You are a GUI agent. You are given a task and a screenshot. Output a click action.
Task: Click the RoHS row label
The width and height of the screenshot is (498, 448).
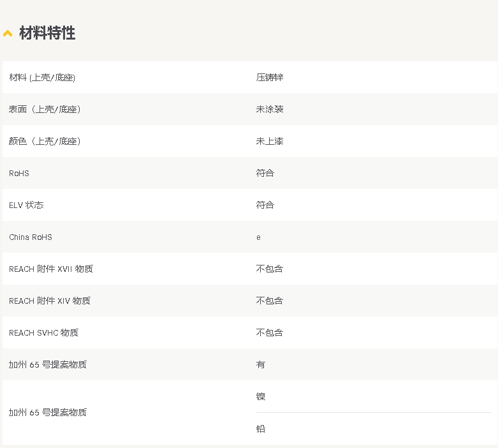(19, 173)
